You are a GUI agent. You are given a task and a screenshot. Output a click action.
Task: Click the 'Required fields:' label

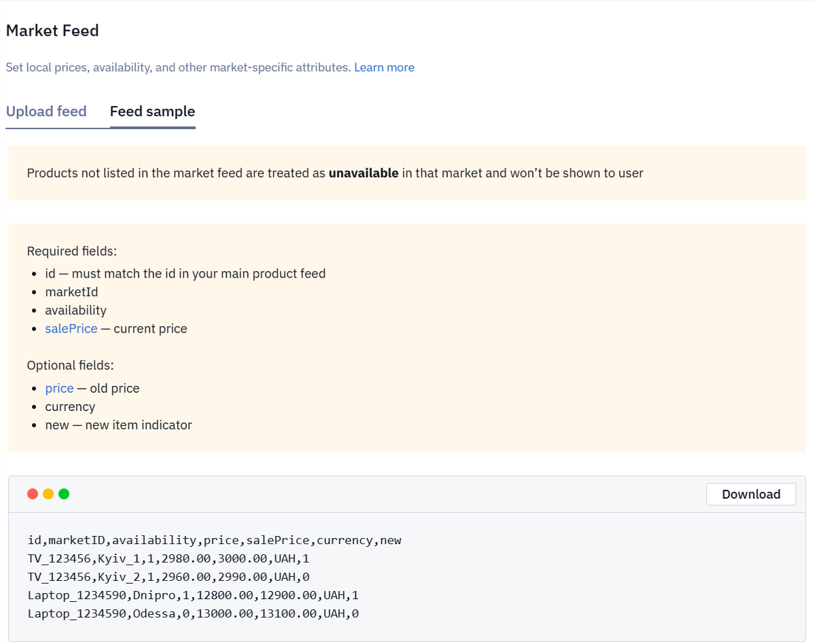point(72,251)
